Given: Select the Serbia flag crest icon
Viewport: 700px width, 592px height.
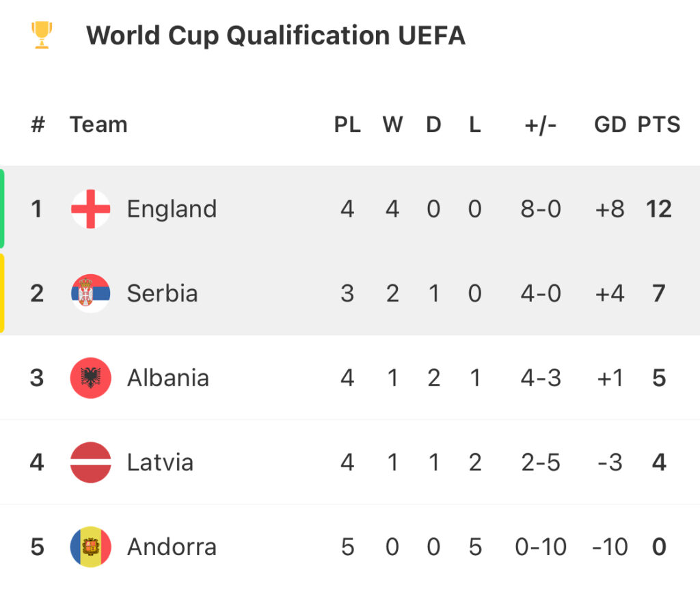Looking at the screenshot, I should pyautogui.click(x=91, y=293).
